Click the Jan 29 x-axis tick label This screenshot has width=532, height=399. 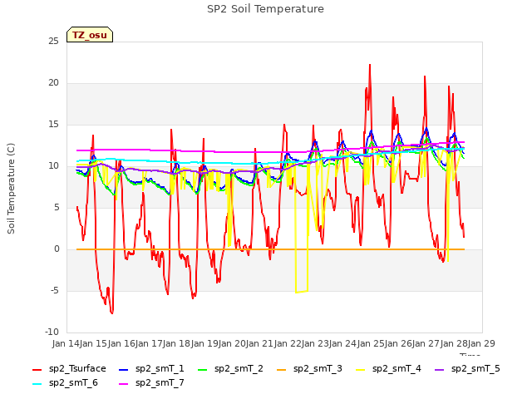[481, 343]
